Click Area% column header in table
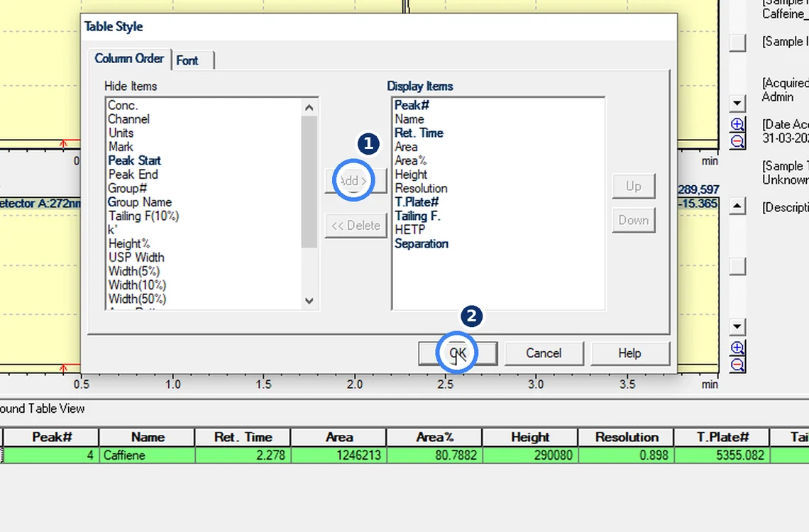The image size is (809, 532). point(434,437)
